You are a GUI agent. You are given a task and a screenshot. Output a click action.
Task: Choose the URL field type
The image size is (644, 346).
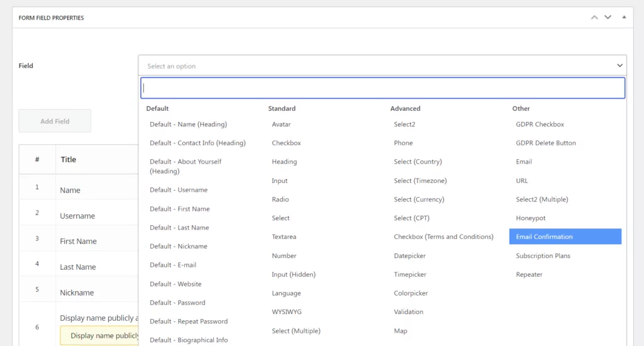(521, 181)
